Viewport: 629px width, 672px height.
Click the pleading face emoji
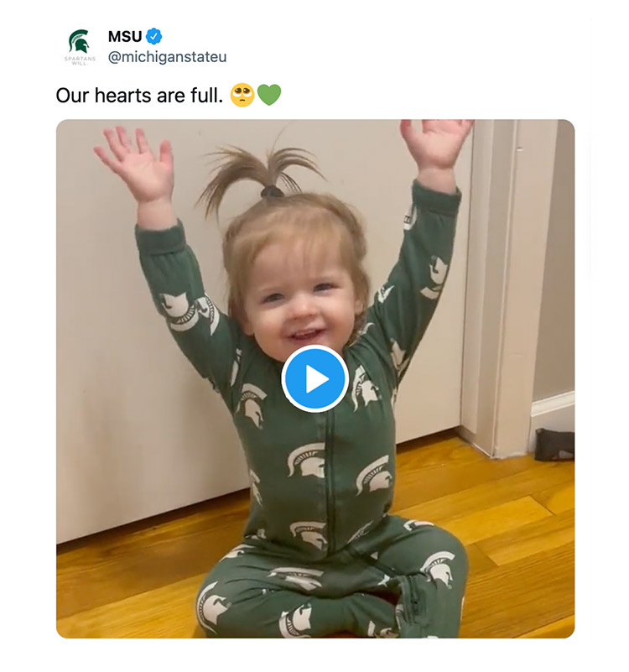pyautogui.click(x=242, y=96)
